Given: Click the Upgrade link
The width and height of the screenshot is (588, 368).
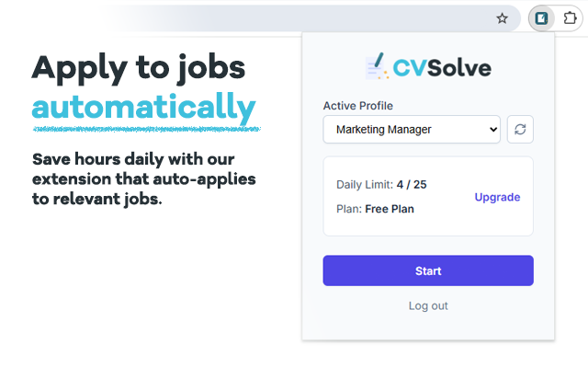Looking at the screenshot, I should pyautogui.click(x=497, y=197).
